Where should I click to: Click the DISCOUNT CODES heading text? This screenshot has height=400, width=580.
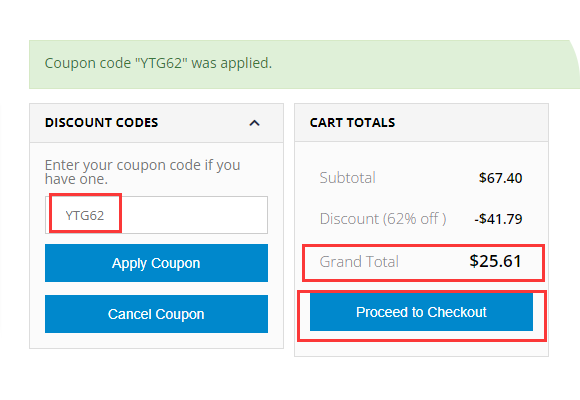tap(101, 122)
